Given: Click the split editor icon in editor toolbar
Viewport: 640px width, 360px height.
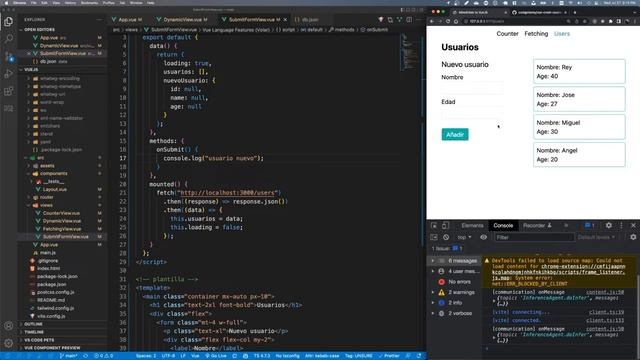Looking at the screenshot, I should (409, 19).
